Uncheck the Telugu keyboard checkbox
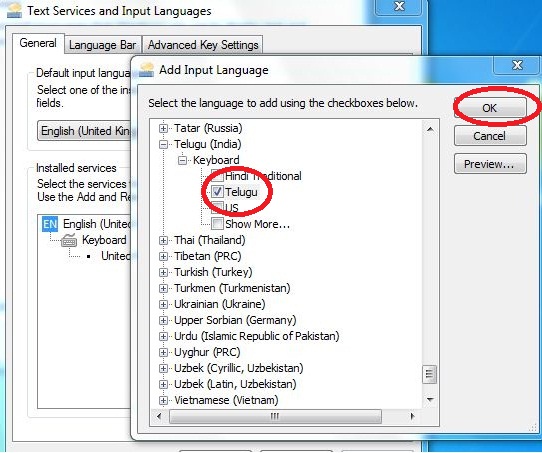The height and width of the screenshot is (453, 542). (217, 192)
